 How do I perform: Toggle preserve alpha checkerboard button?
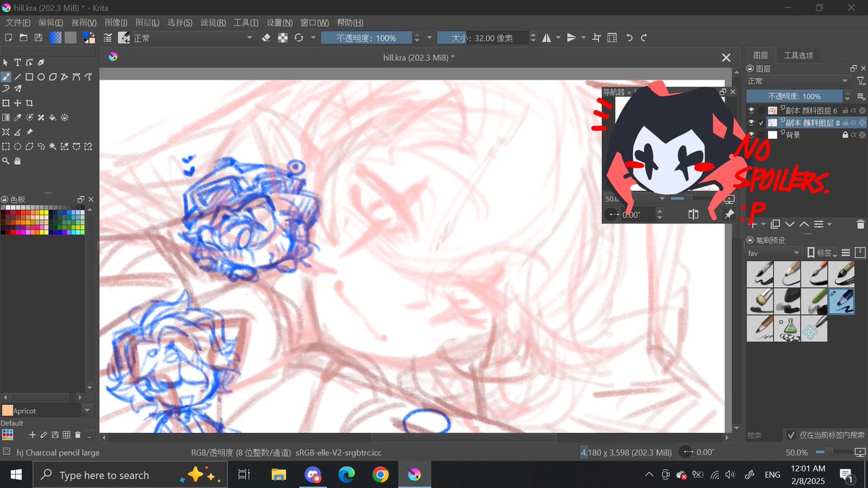coord(283,38)
